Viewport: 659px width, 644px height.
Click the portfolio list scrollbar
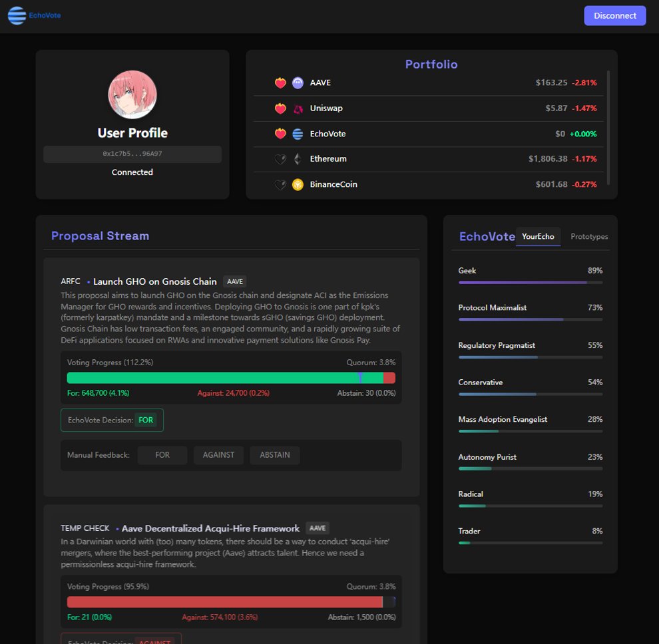[608, 128]
